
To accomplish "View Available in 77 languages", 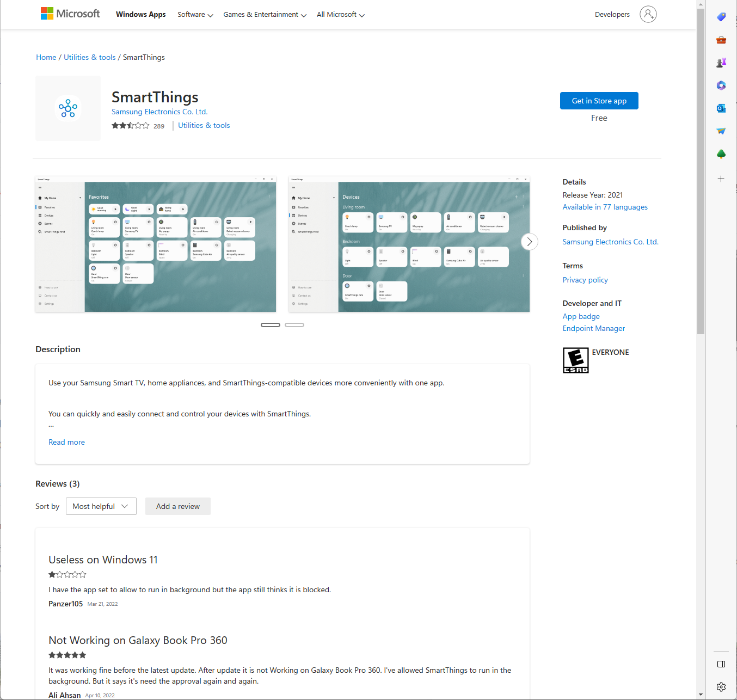I will point(605,207).
